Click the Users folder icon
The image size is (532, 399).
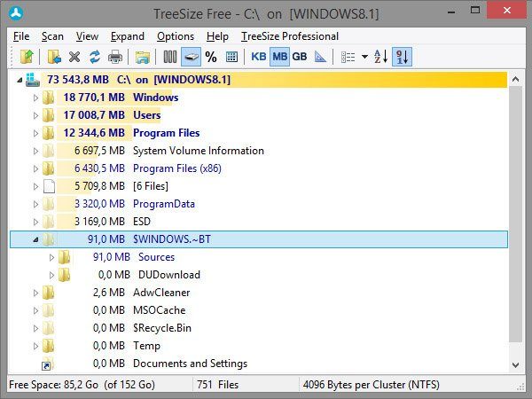click(48, 115)
